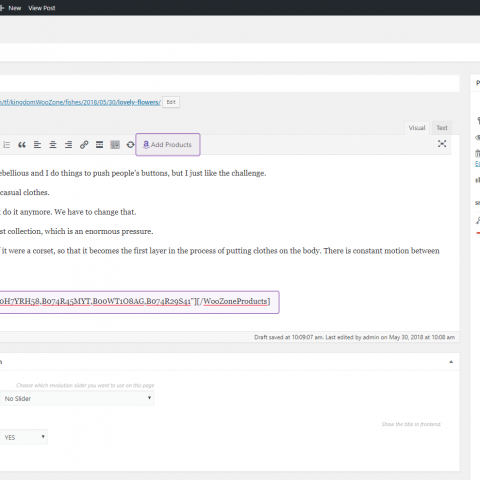Edit the post permalink
Image resolution: width=480 pixels, height=480 pixels.
click(171, 102)
